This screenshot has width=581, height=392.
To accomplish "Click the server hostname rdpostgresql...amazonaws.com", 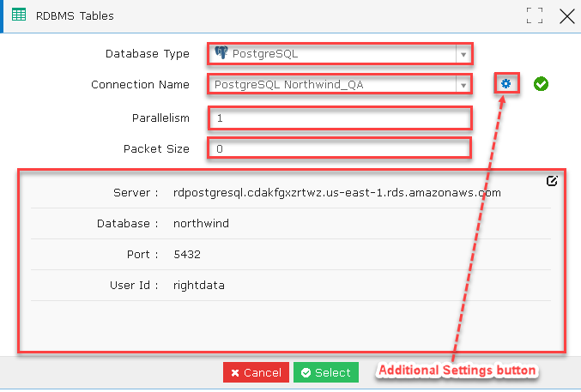I will [x=336, y=193].
